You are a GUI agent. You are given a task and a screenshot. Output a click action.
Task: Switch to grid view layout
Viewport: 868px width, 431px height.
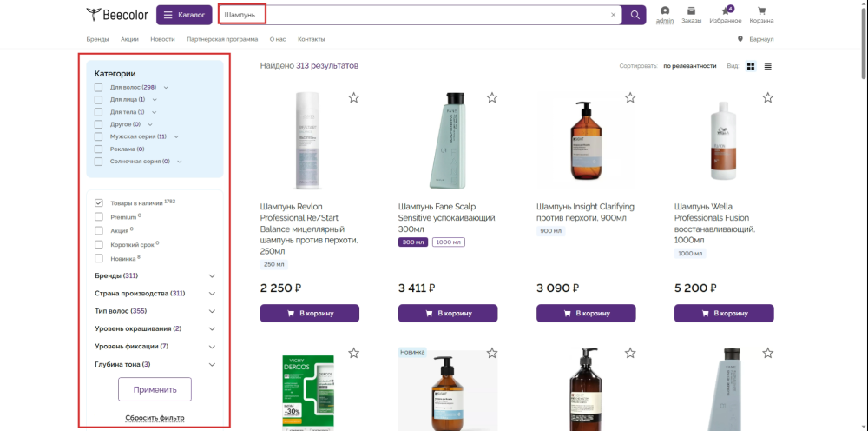coord(751,66)
